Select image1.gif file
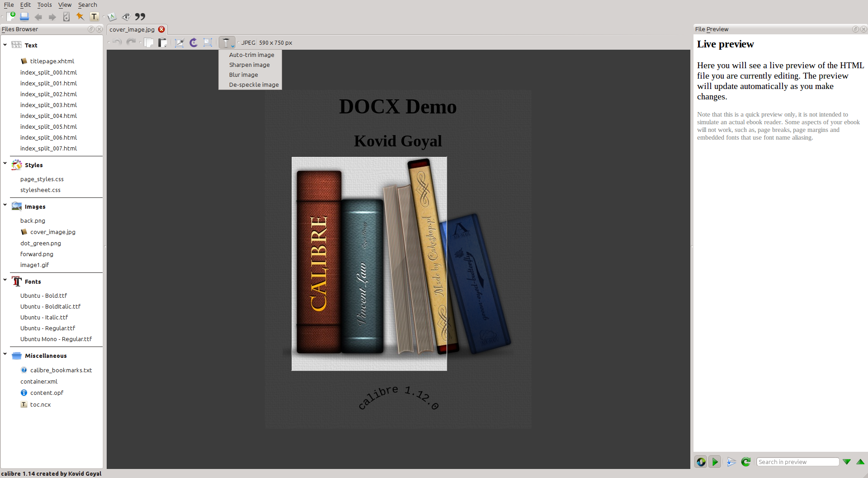This screenshot has width=868, height=478. tap(34, 265)
